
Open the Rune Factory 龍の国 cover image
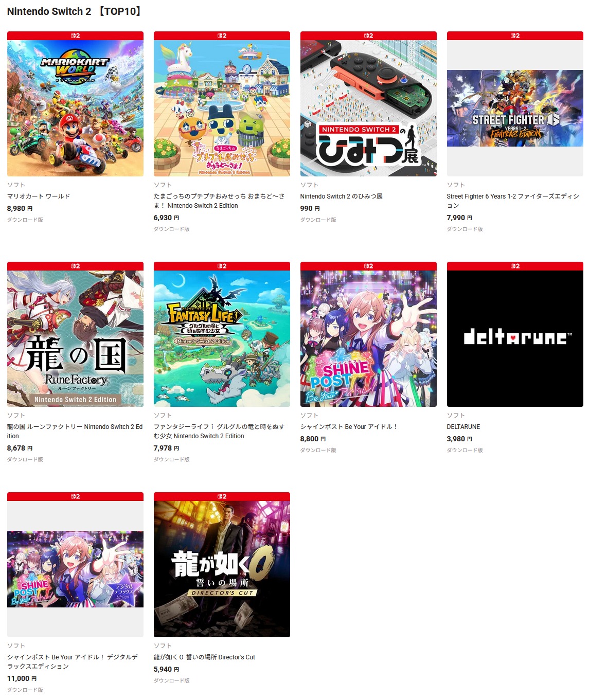75,338
